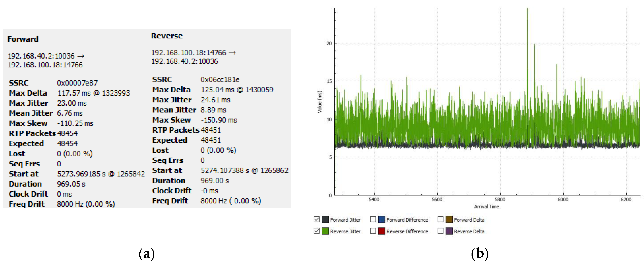Enable the Reverse Delta checkbox
Viewport: 644px width, 263px height.
[440, 231]
